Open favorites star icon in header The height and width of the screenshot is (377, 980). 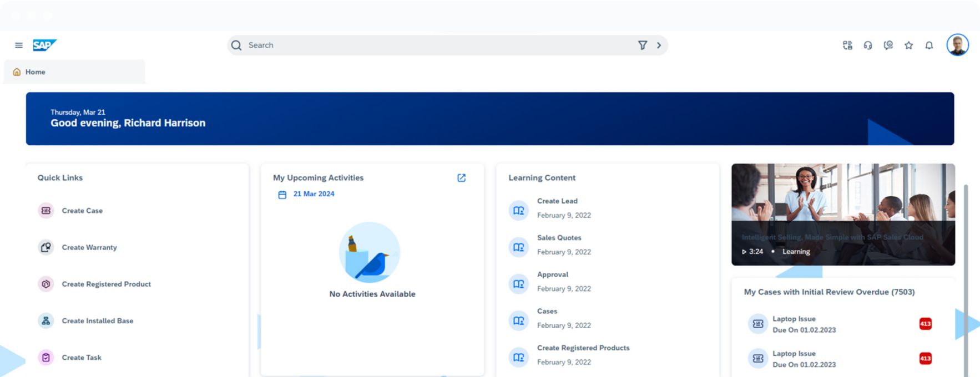click(908, 45)
